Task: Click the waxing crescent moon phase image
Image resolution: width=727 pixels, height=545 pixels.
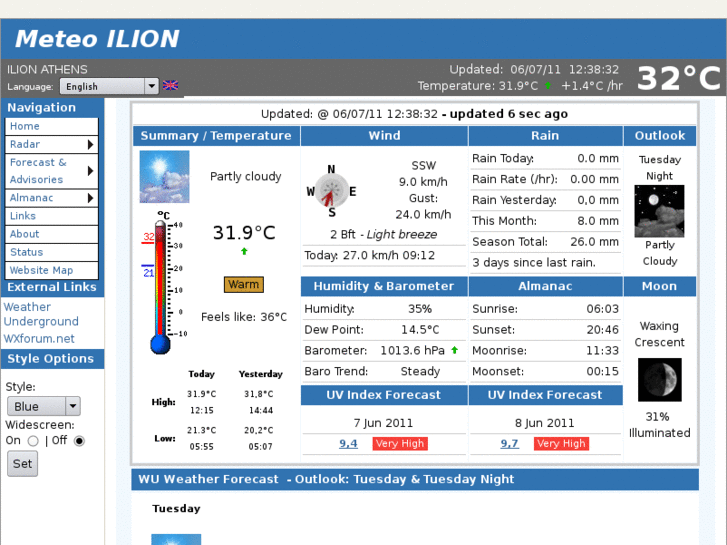Action: click(x=659, y=379)
